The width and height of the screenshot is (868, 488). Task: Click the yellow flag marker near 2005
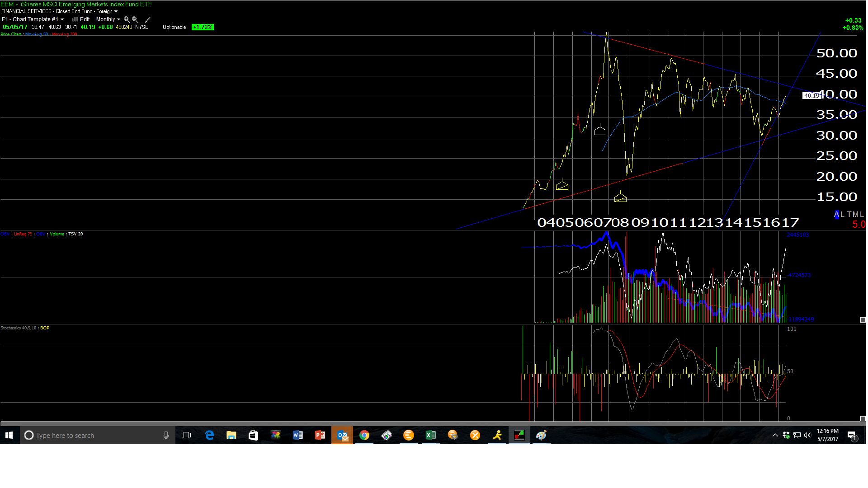[x=562, y=184]
